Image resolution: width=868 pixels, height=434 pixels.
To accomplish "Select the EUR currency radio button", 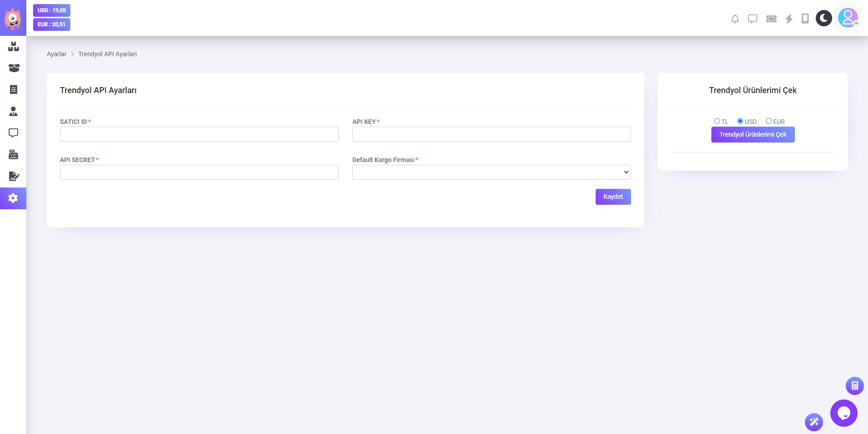I will click(x=769, y=121).
